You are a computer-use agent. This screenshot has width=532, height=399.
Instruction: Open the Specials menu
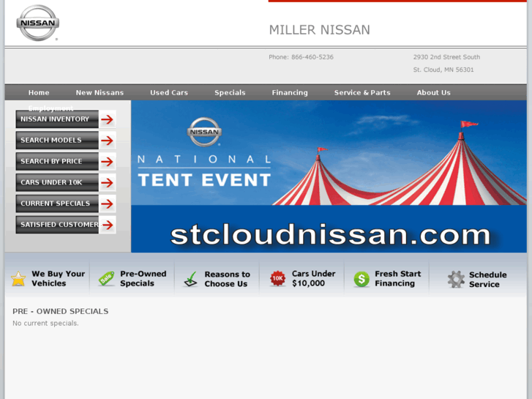[230, 93]
